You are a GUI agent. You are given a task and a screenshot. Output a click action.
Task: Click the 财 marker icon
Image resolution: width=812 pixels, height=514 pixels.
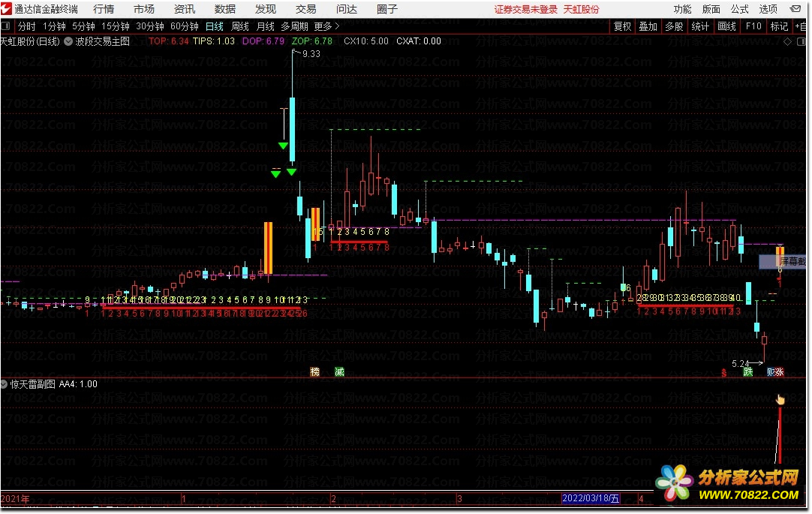pos(771,371)
